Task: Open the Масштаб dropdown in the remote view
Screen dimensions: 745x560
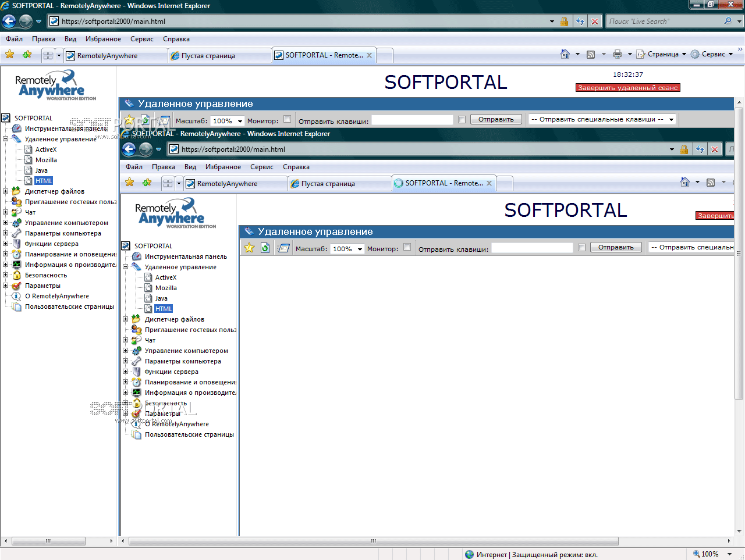Action: point(347,249)
